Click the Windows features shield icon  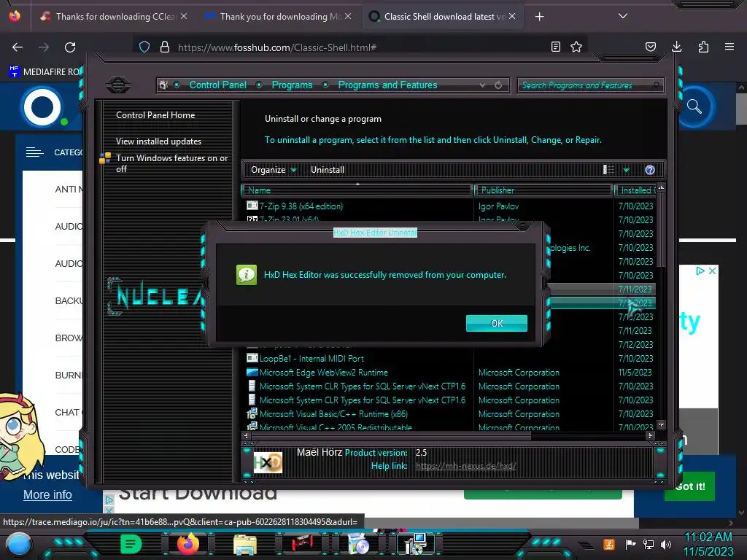(105, 158)
